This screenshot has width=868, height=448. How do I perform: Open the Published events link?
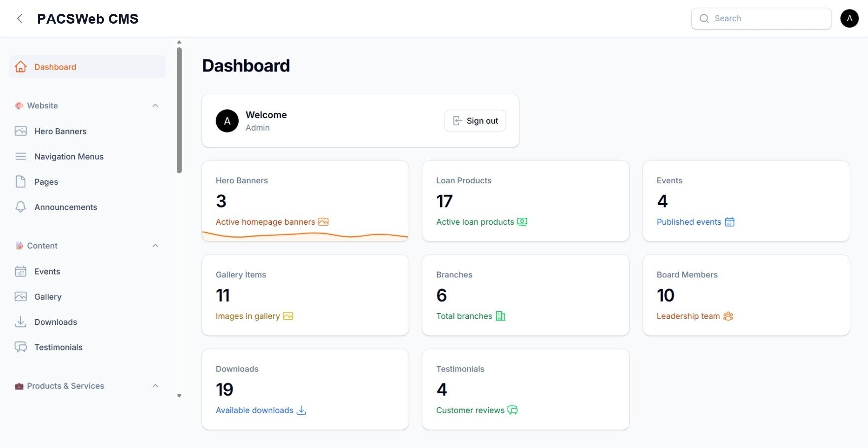[689, 222]
